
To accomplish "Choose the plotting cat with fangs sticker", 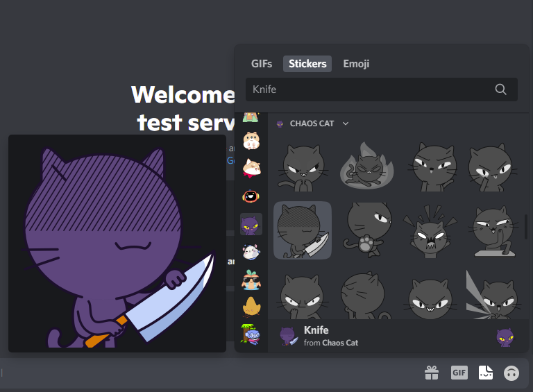I will [302, 167].
